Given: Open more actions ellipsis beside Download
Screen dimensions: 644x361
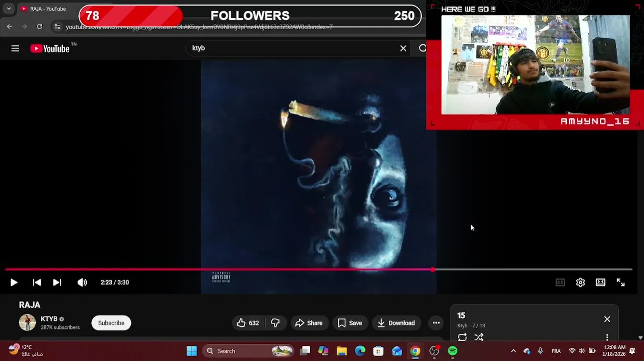Looking at the screenshot, I should coord(436,323).
